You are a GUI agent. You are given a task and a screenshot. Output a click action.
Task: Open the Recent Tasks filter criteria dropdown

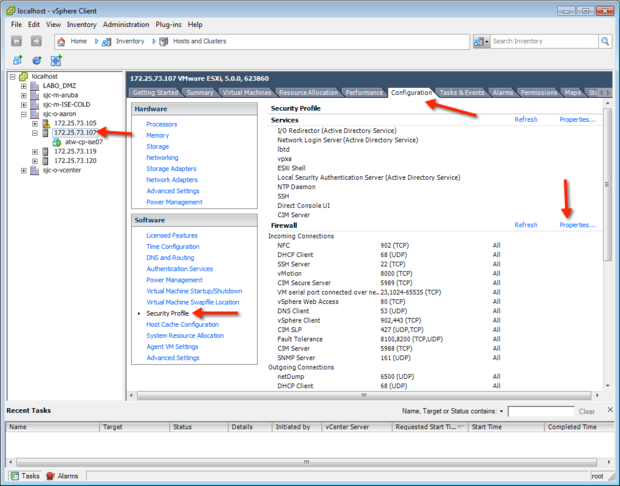501,411
